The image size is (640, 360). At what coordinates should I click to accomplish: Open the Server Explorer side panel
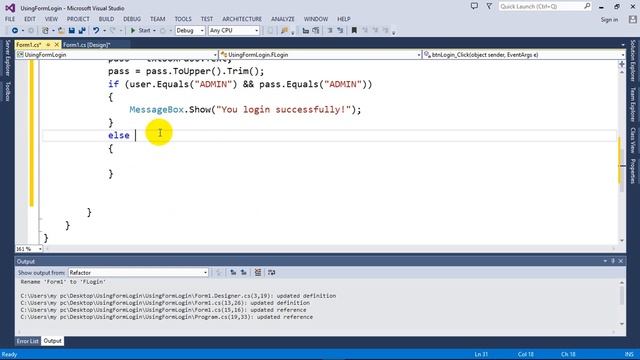7,58
